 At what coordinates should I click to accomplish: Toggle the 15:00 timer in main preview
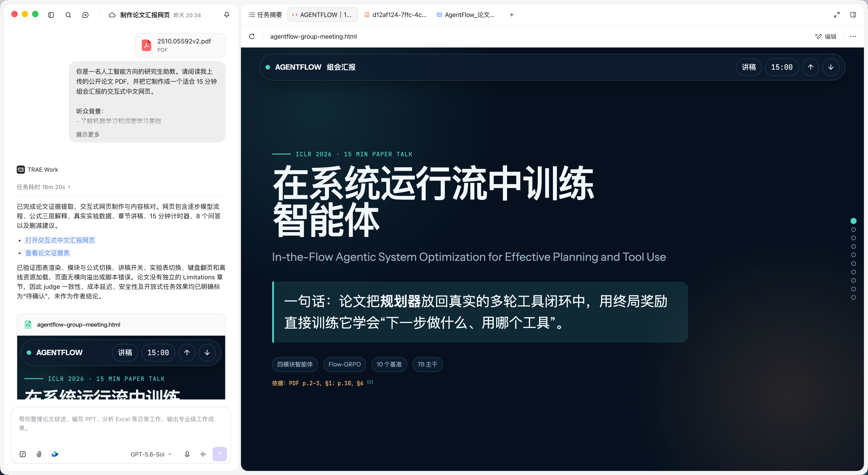tap(781, 67)
